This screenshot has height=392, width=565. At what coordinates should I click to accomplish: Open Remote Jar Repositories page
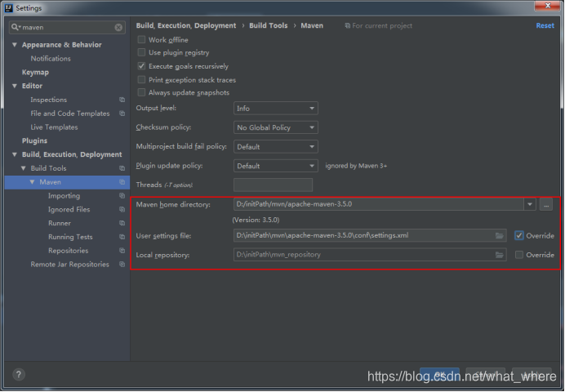(69, 264)
